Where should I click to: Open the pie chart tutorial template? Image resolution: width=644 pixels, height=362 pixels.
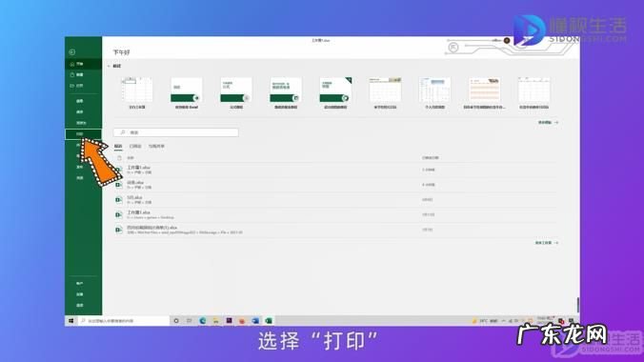click(x=335, y=92)
